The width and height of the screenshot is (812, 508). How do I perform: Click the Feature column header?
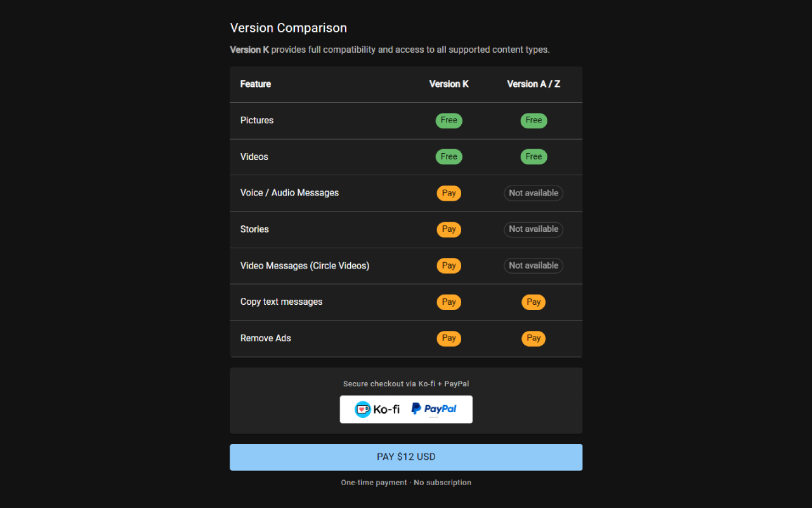tap(255, 84)
